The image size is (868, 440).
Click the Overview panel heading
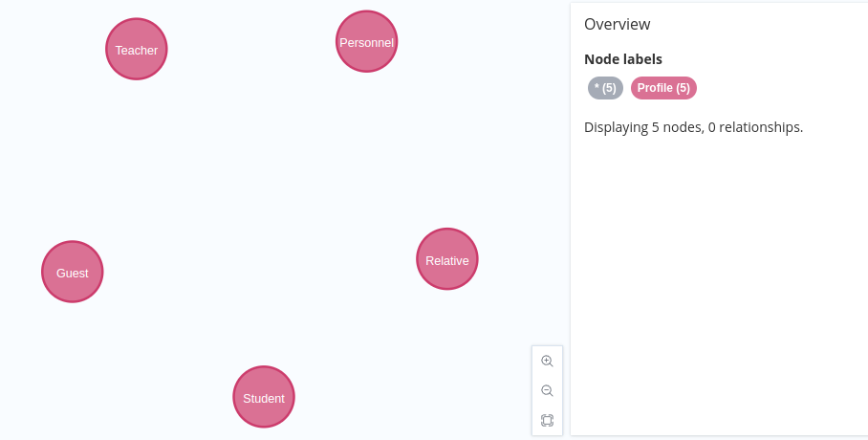tap(618, 24)
